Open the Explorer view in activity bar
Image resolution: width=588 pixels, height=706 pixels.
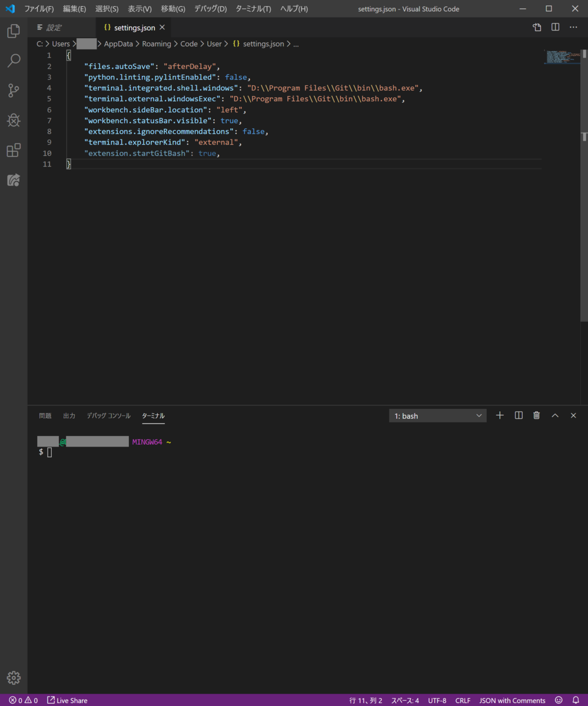point(14,31)
